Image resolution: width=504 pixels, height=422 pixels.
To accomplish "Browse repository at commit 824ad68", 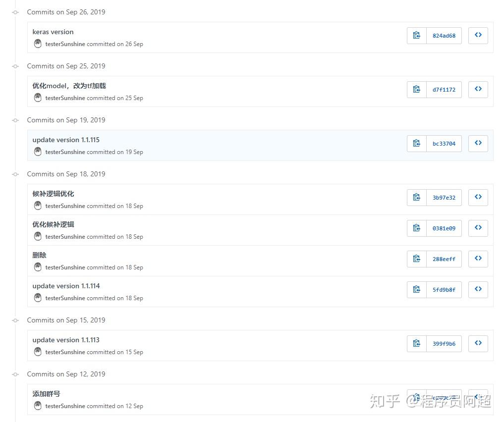I will (478, 35).
